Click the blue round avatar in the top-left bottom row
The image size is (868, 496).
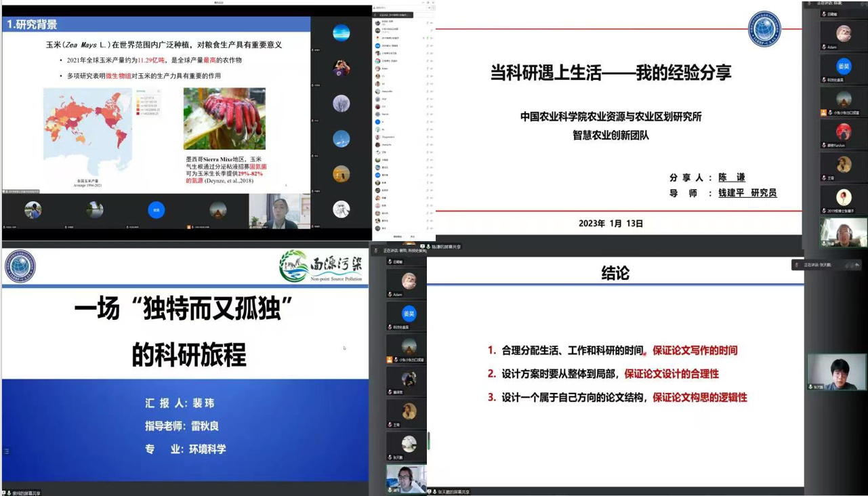156,210
